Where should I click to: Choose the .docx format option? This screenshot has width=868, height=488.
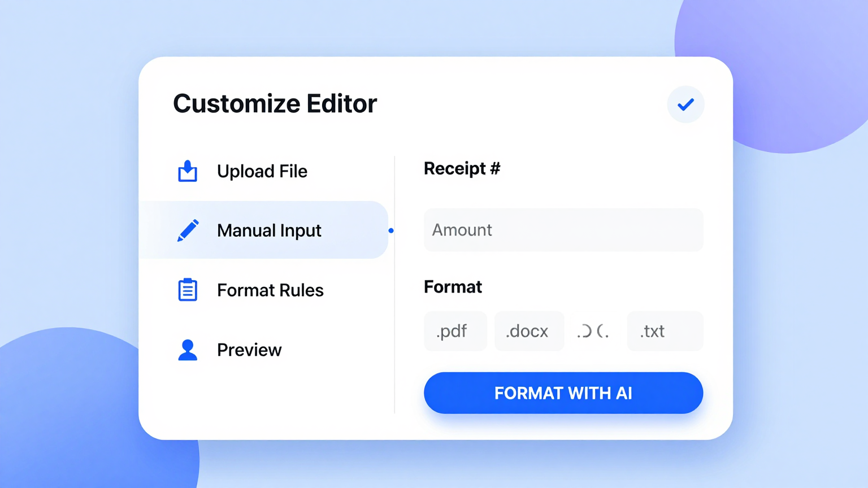click(528, 331)
